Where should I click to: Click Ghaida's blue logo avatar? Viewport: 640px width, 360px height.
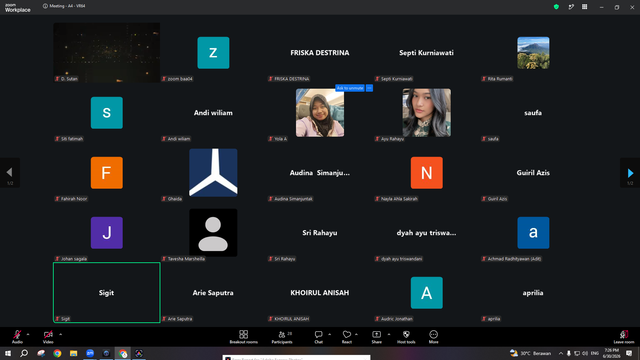click(213, 173)
